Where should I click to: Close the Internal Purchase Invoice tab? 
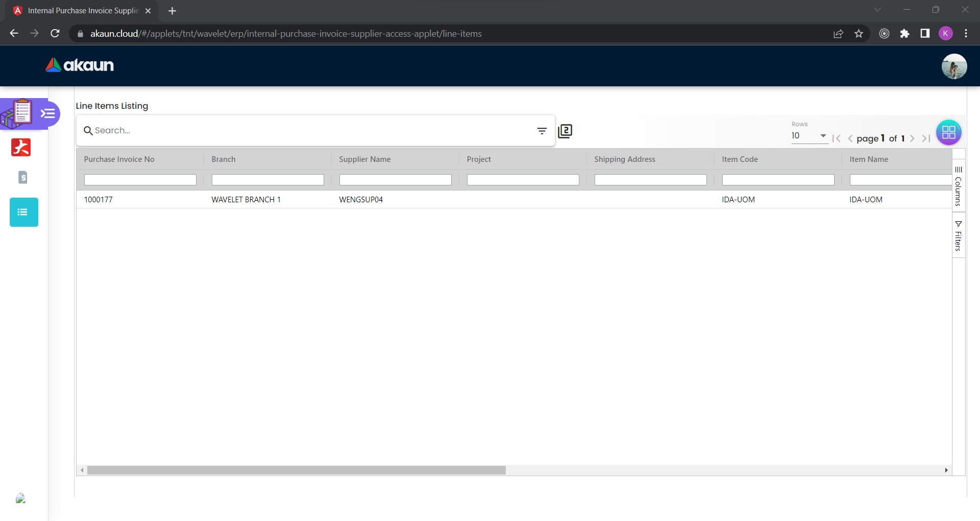(148, 11)
